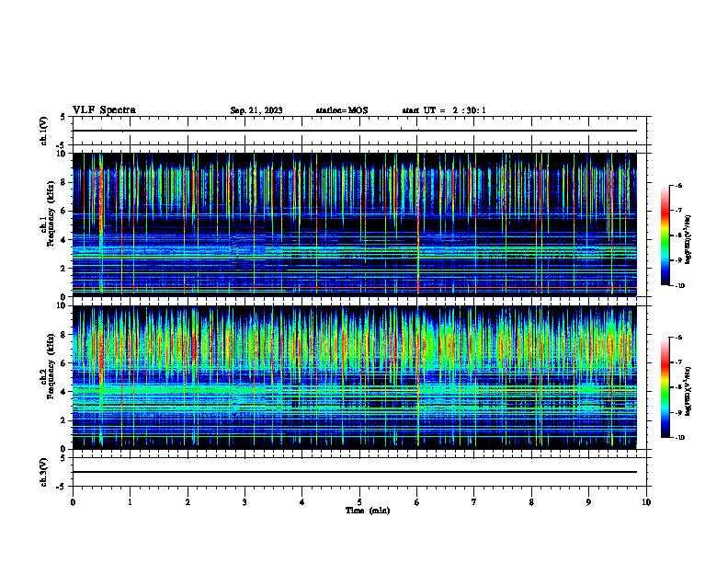This screenshot has width=728, height=563.
Task: Select the date text "Sep. 21, 2023"
Action: pos(256,110)
